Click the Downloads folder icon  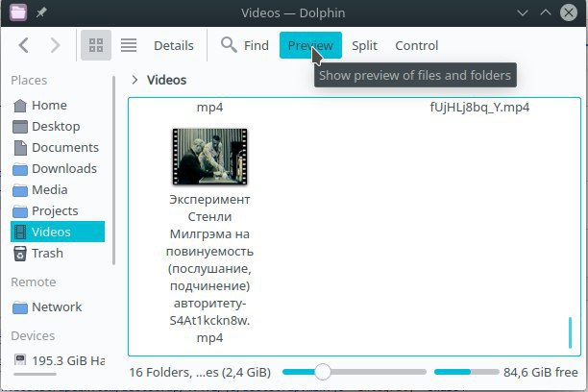(20, 169)
